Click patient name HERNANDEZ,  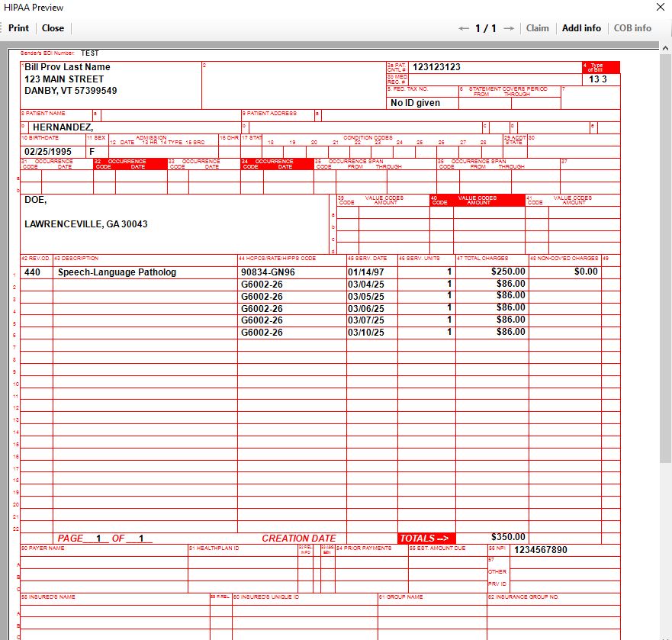[63, 127]
